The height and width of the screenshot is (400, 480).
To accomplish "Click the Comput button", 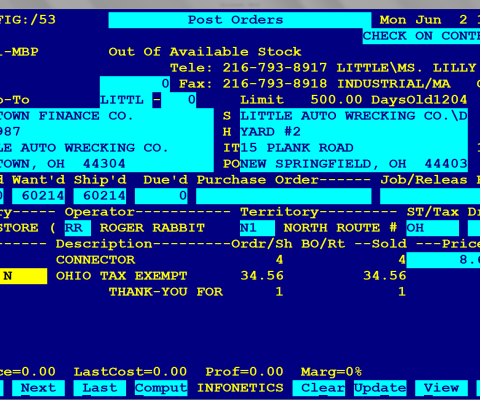I will [x=161, y=388].
